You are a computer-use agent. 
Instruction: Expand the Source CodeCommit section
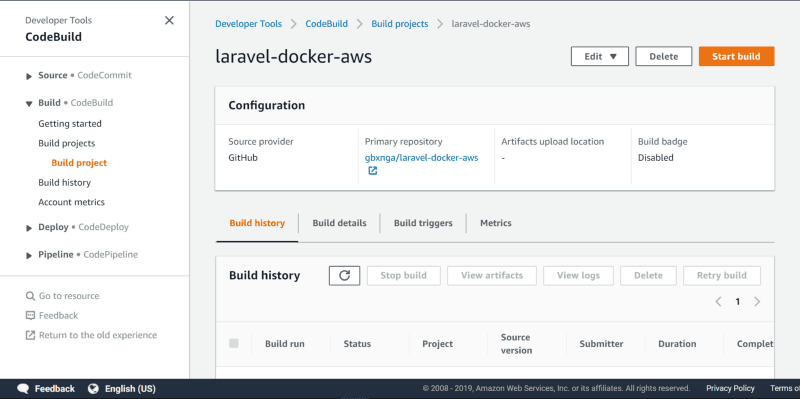[x=29, y=76]
